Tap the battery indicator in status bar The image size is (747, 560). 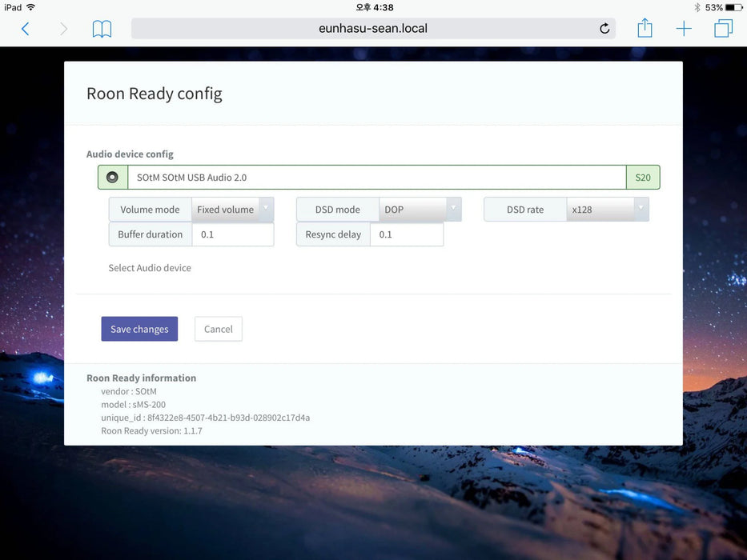(733, 7)
